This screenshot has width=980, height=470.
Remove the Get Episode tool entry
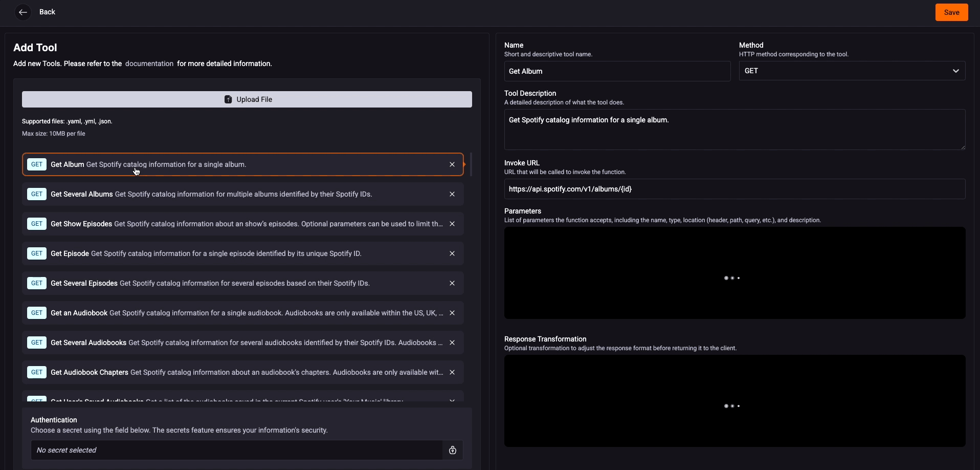pos(452,253)
